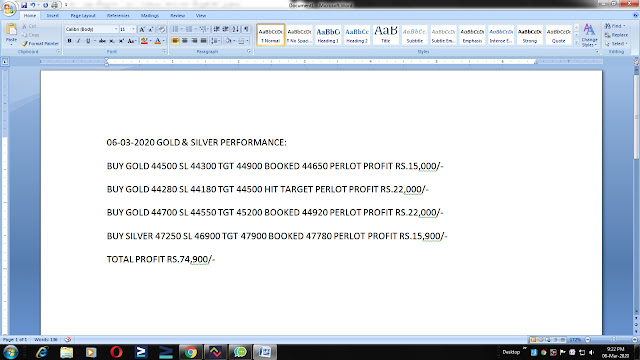Viewport: 640px width, 360px height.
Task: Open the Font dialog launcher
Action: pyautogui.click(x=164, y=52)
